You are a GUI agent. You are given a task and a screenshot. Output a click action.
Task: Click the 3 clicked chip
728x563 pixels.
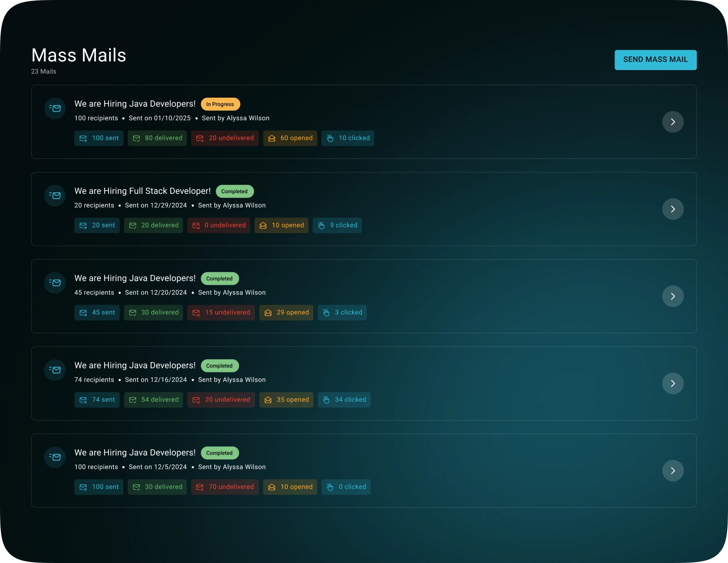(342, 313)
